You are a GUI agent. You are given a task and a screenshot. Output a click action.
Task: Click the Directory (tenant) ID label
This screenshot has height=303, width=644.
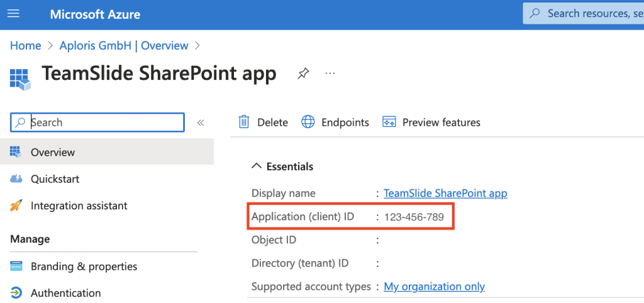click(x=300, y=263)
